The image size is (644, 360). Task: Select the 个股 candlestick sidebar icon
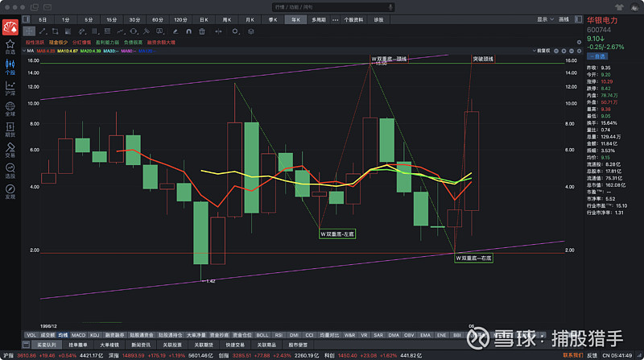tap(10, 67)
